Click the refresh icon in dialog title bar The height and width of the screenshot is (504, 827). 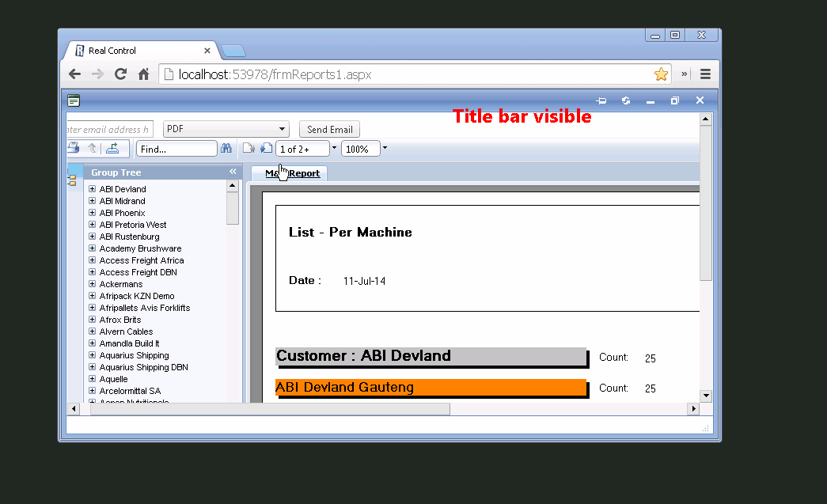coord(626,100)
